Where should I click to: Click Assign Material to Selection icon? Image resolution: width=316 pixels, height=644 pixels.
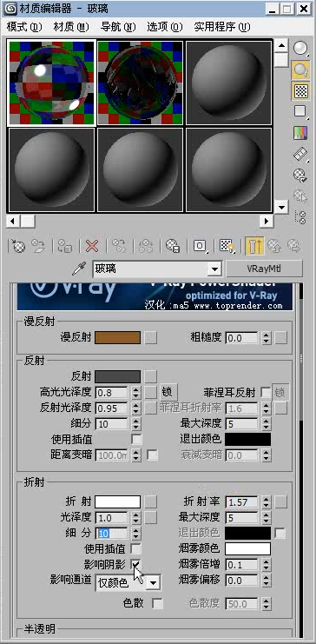pyautogui.click(x=65, y=246)
